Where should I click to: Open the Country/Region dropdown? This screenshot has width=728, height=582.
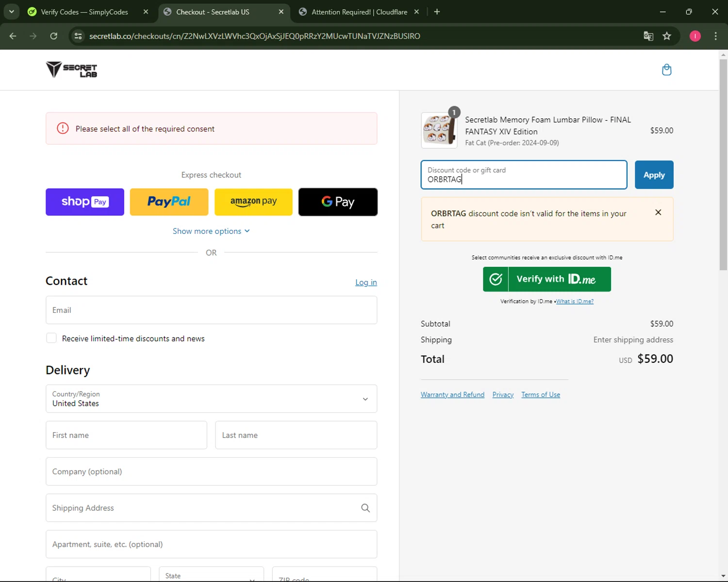(211, 399)
